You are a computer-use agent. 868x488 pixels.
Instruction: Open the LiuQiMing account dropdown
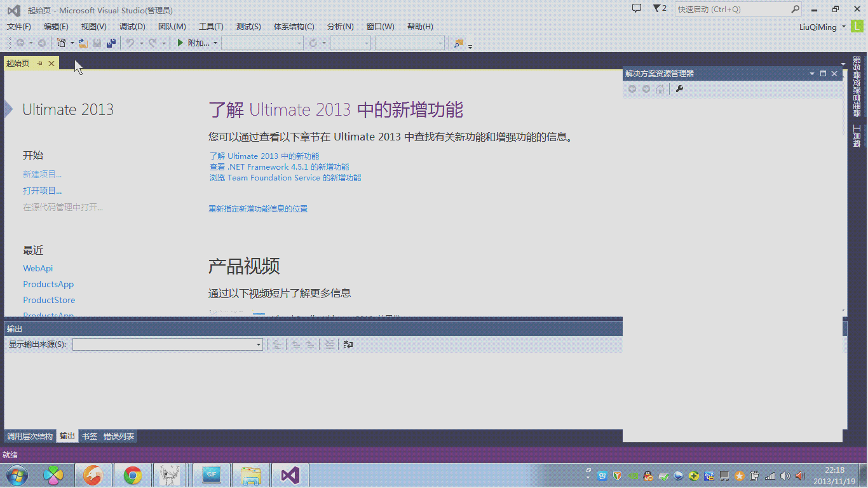[x=844, y=27]
